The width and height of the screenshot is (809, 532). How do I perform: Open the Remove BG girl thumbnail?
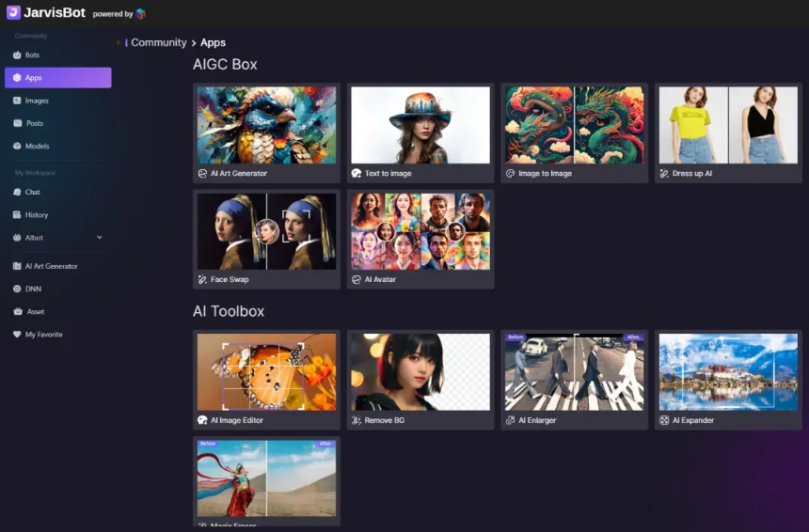click(420, 372)
